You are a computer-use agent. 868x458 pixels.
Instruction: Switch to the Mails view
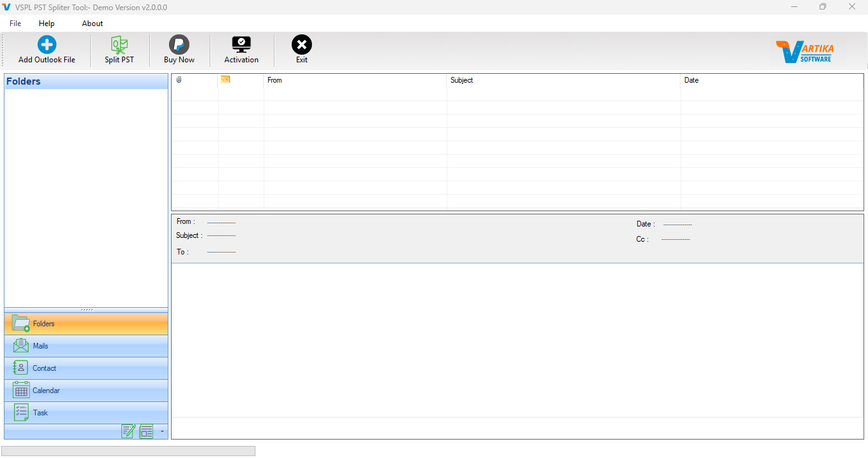pyautogui.click(x=86, y=345)
